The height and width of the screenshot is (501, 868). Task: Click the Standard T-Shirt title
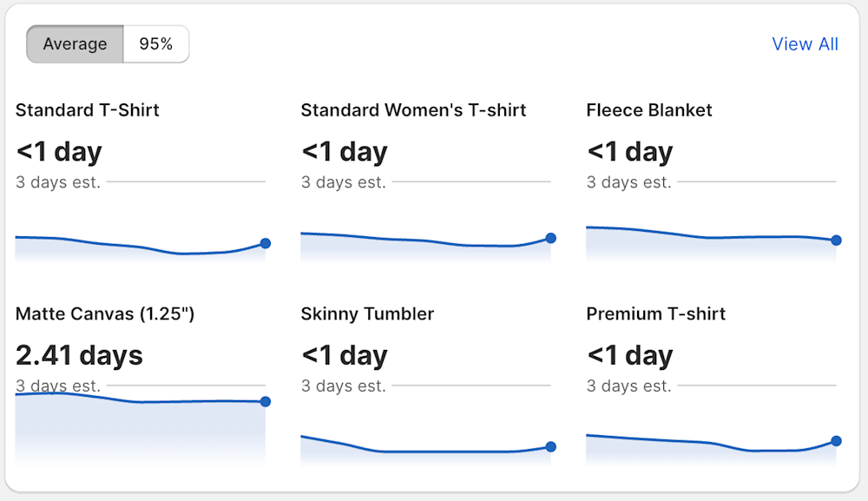click(x=88, y=110)
